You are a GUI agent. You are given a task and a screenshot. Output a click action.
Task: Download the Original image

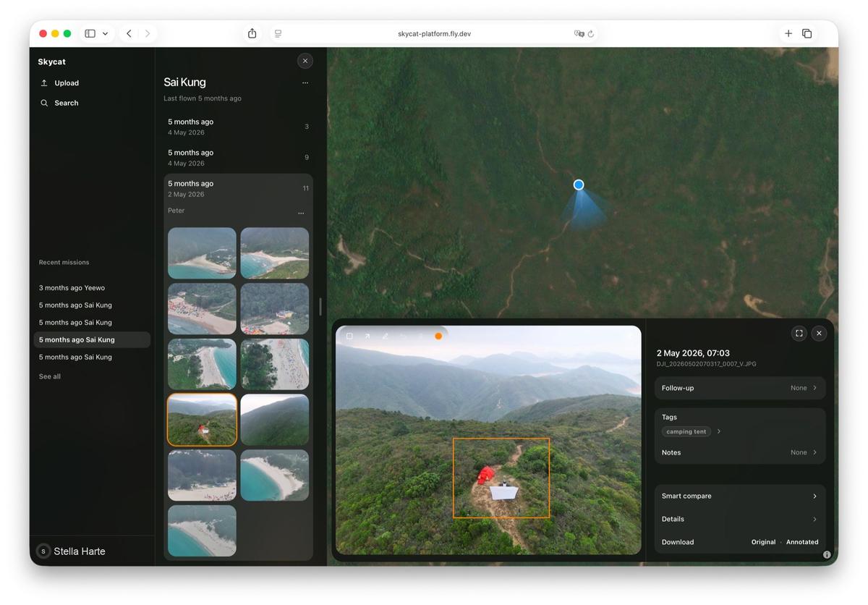point(763,542)
